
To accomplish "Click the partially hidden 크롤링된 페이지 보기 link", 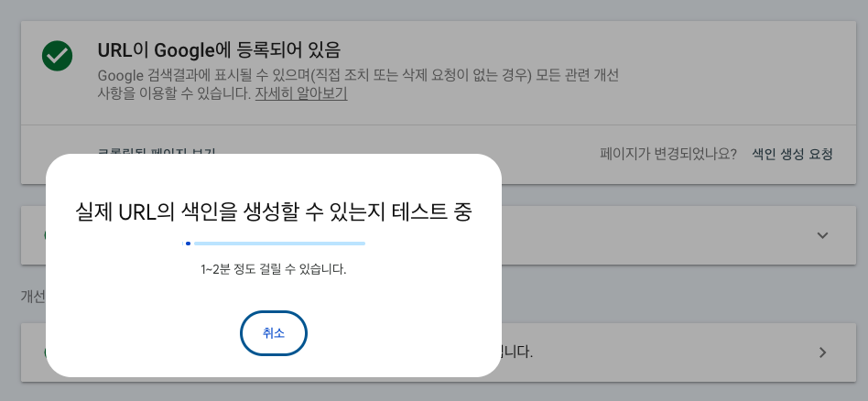I will coord(156,151).
